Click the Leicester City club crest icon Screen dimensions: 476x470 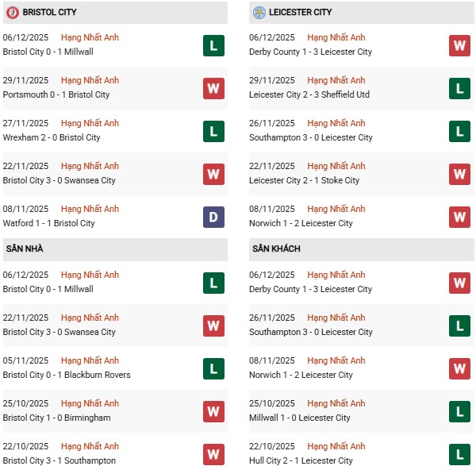coord(259,13)
